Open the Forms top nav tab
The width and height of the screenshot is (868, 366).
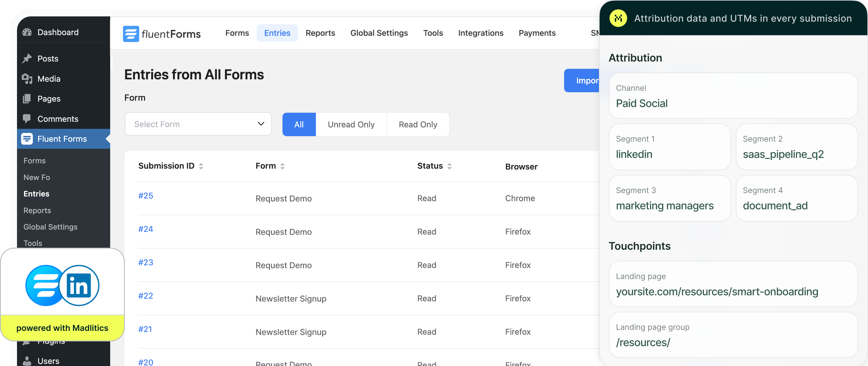click(237, 33)
